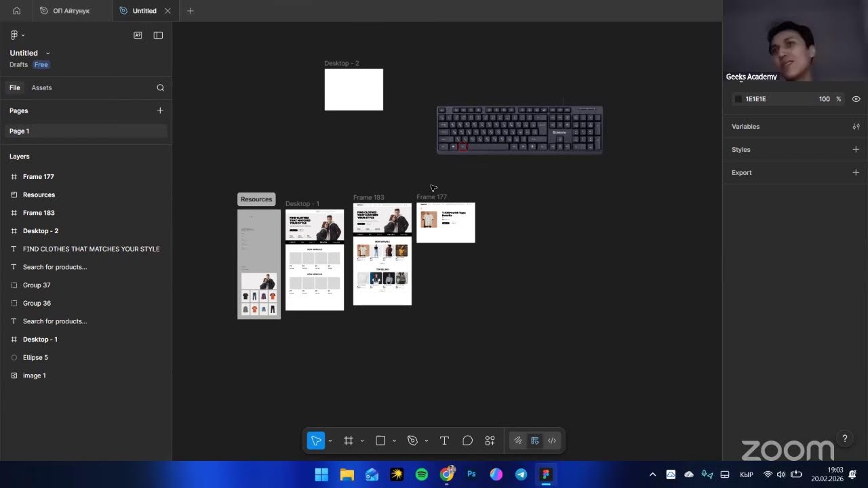
Task: Select the Group 36 layer
Action: click(x=86, y=303)
